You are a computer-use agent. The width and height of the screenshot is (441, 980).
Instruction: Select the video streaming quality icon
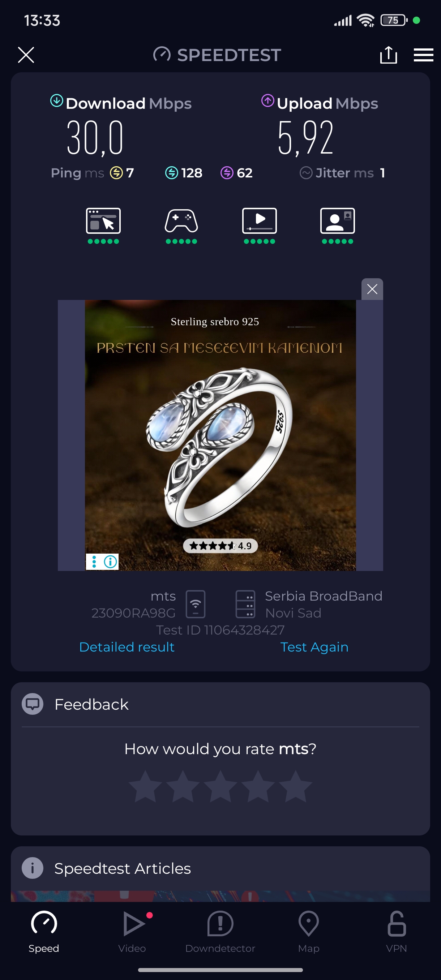pos(260,221)
